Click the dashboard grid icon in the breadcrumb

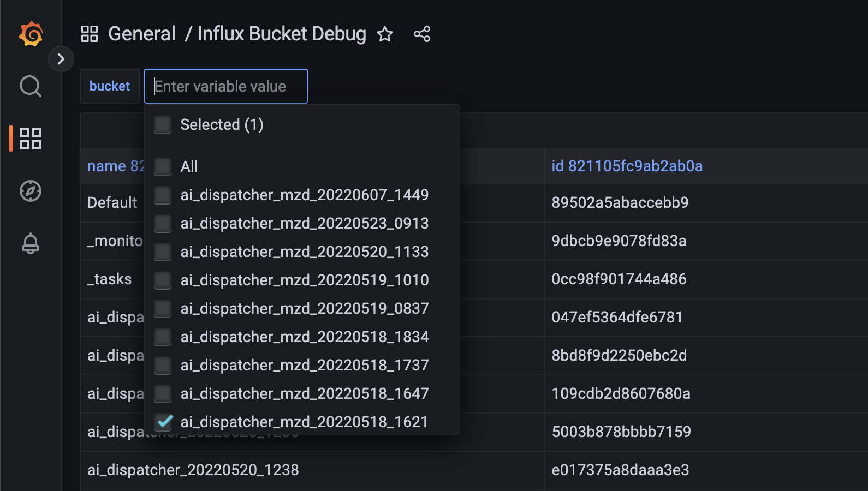90,34
